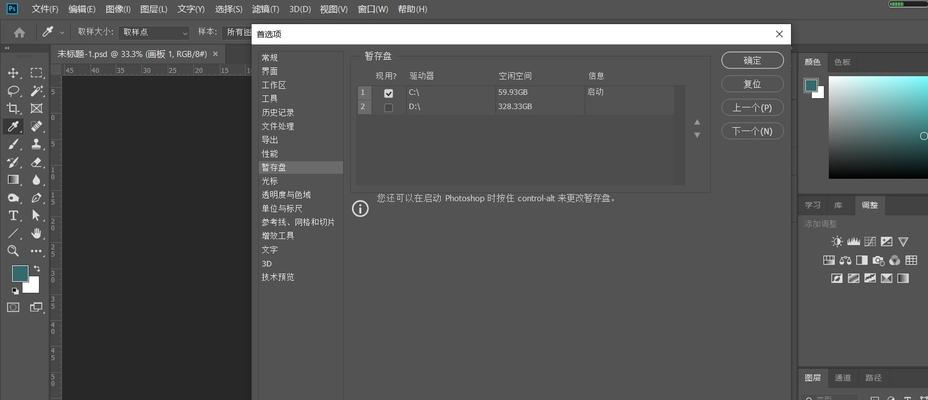The image size is (928, 400).
Task: Add a Vibrance adjustment
Action: (903, 241)
